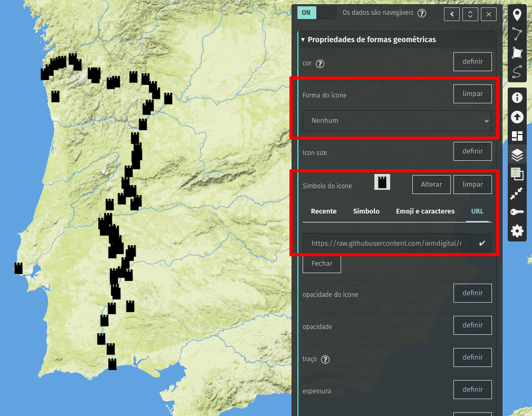
Task: Click limpar for Forma do ícone
Action: click(x=472, y=94)
